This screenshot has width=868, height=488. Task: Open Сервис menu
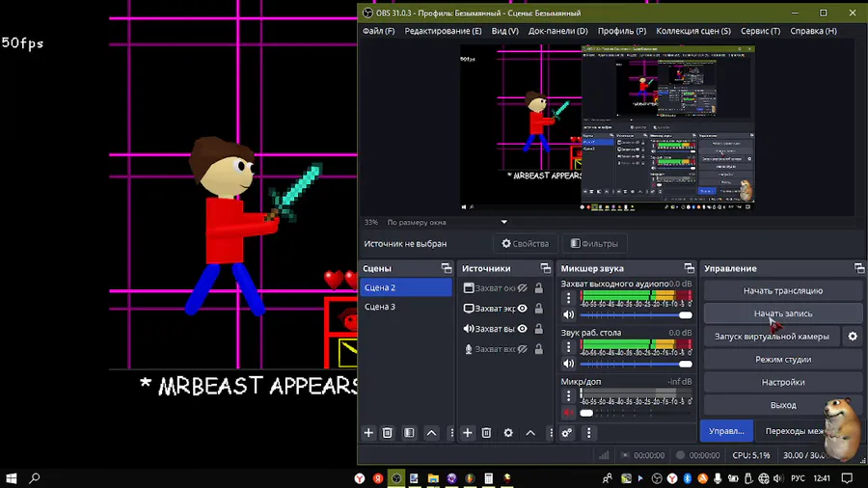coord(761,31)
